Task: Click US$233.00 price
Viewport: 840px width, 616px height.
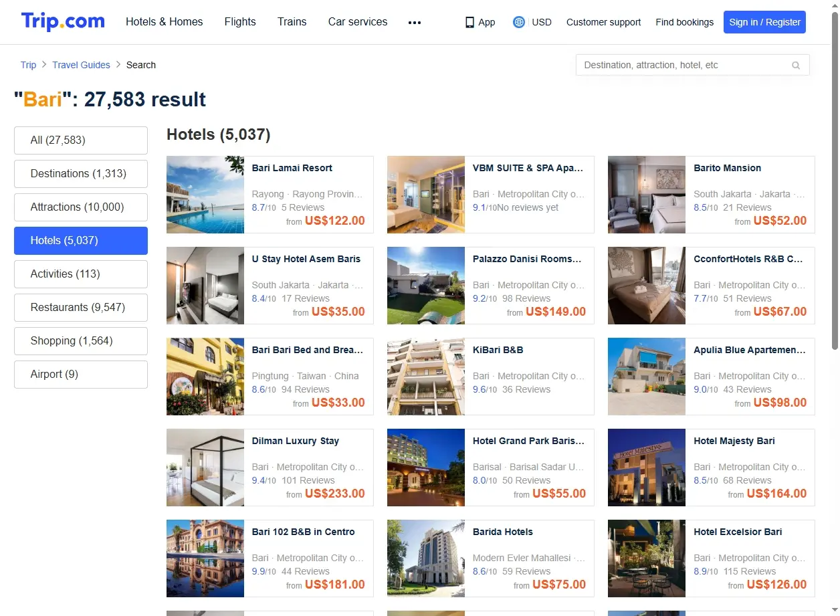Action: pos(335,494)
